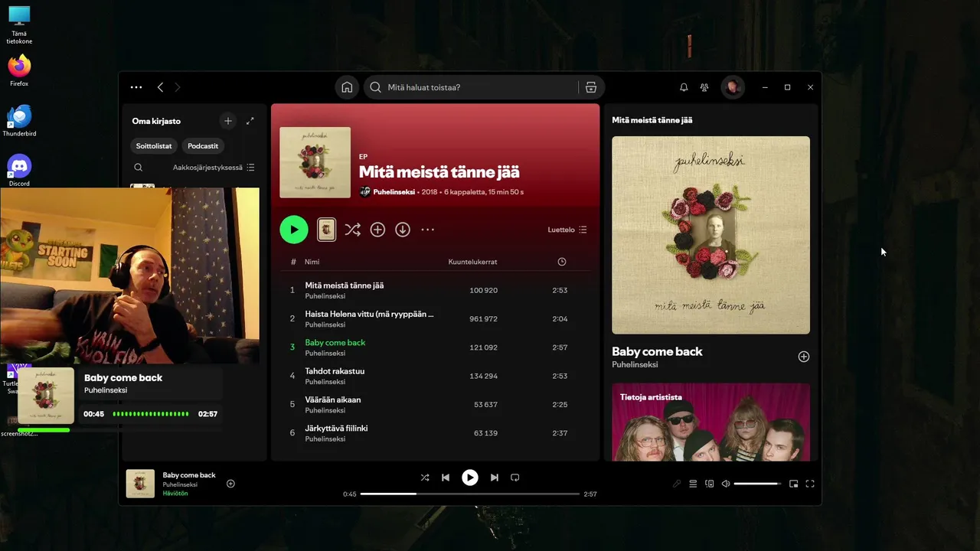Download the EP
This screenshot has width=980, height=551.
pyautogui.click(x=403, y=230)
